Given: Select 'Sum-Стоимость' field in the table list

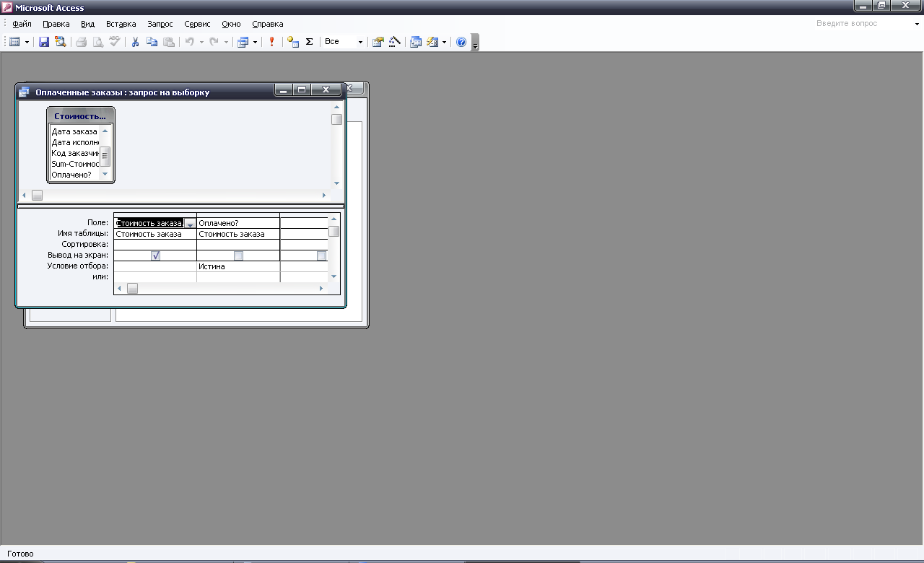Looking at the screenshot, I should point(74,164).
